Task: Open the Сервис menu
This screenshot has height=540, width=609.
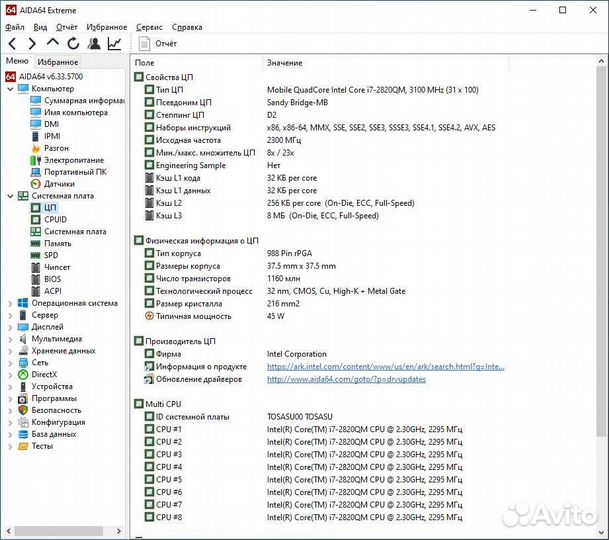Action: tap(149, 27)
